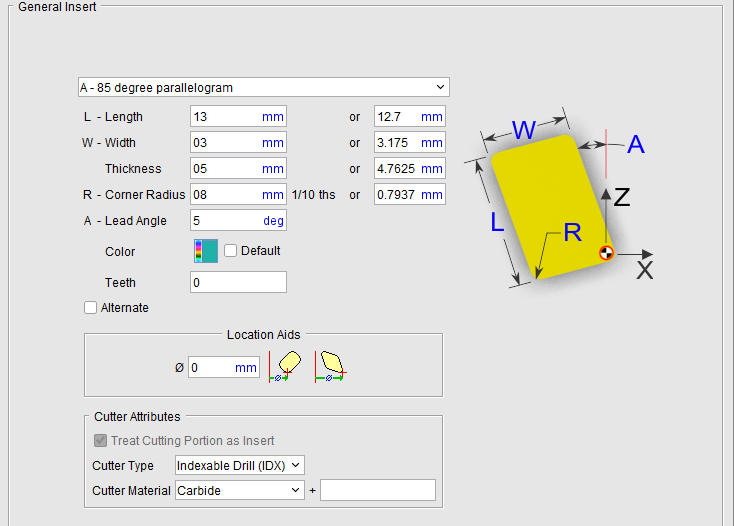Enable the Alternate checkbox

[x=90, y=307]
